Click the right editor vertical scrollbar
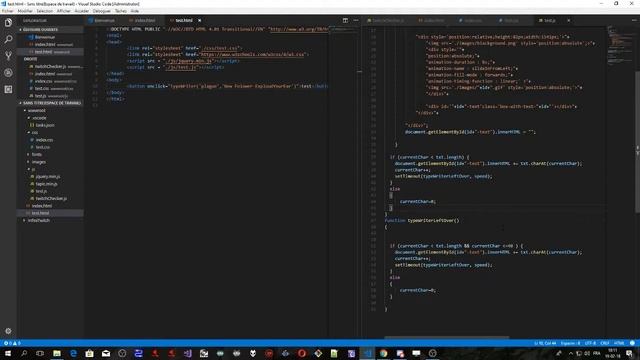The image size is (640, 360). [x=637, y=142]
